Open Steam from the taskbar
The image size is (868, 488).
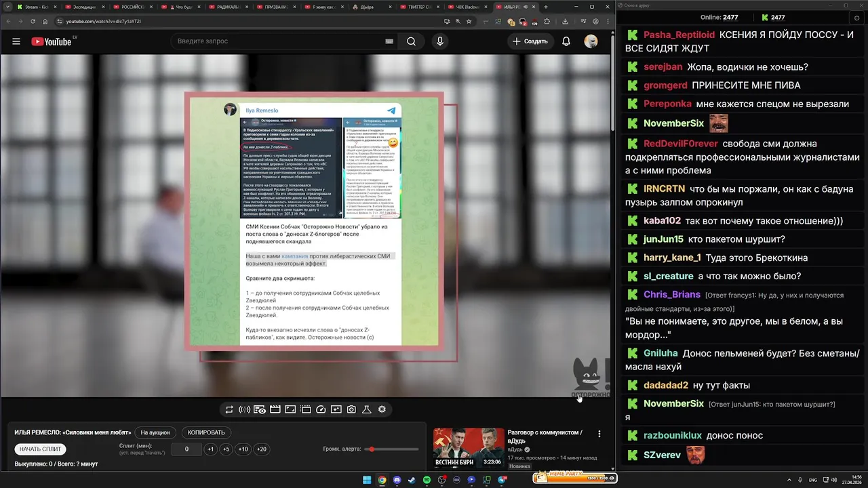point(412,480)
